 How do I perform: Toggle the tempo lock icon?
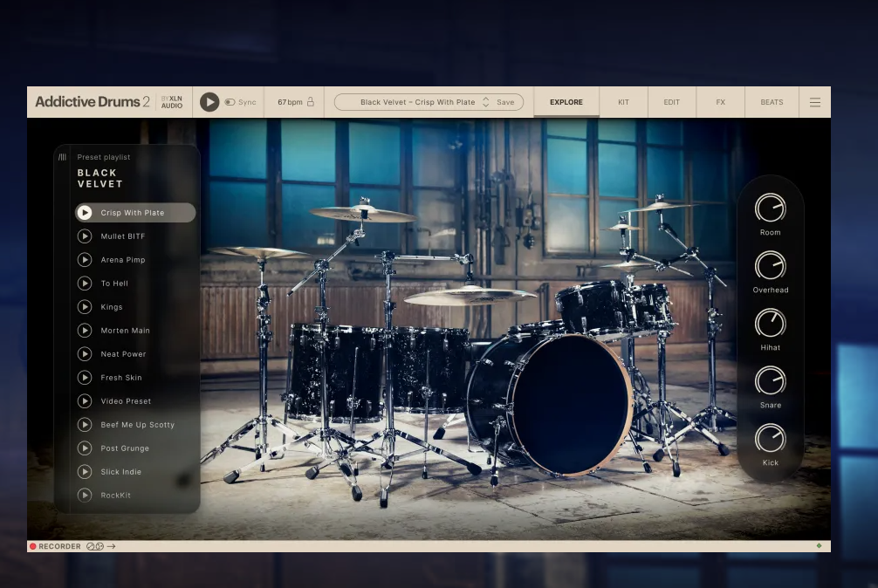coord(310,102)
